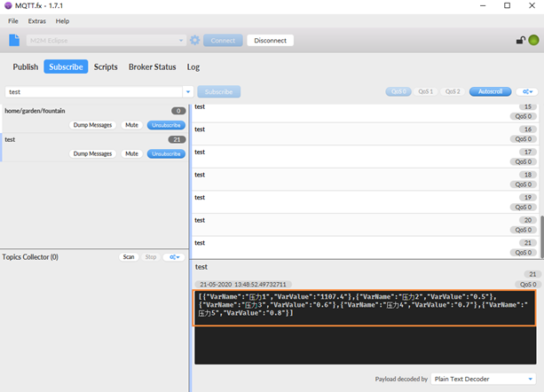The height and width of the screenshot is (392, 544).
Task: Open the Extras menu
Action: (36, 20)
